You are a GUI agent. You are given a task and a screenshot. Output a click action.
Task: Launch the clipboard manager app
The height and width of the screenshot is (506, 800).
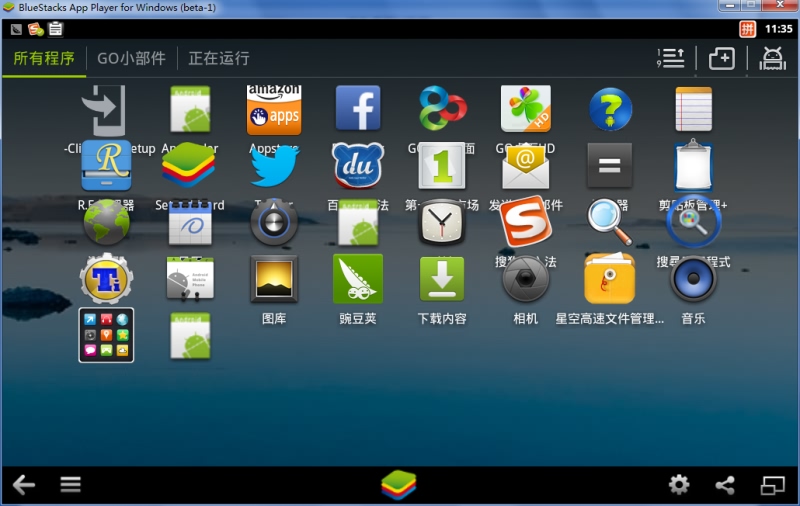693,165
